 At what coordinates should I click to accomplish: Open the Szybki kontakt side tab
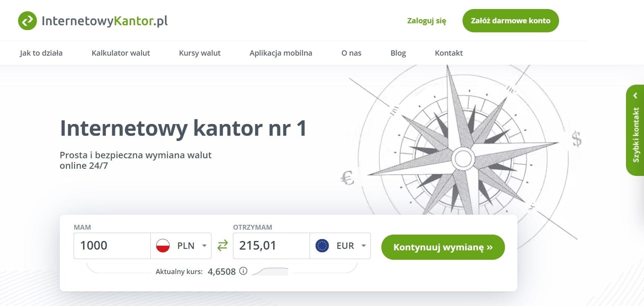[x=636, y=135]
